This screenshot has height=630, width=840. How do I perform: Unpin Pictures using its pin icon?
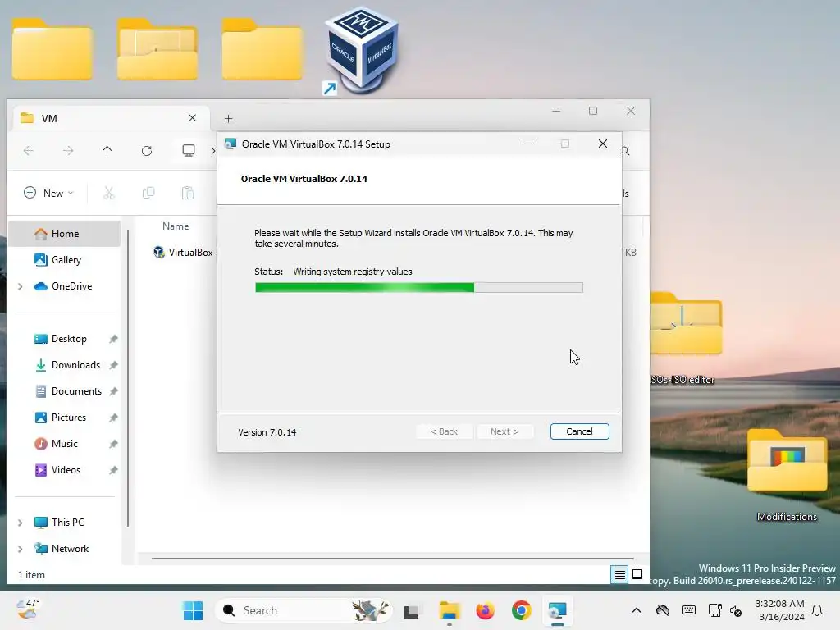tap(113, 418)
